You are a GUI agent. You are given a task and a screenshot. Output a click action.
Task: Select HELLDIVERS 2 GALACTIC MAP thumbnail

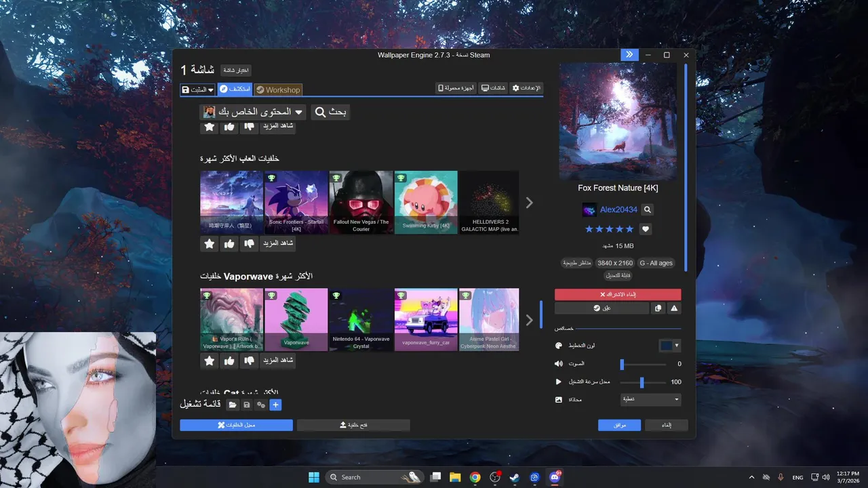coord(490,202)
